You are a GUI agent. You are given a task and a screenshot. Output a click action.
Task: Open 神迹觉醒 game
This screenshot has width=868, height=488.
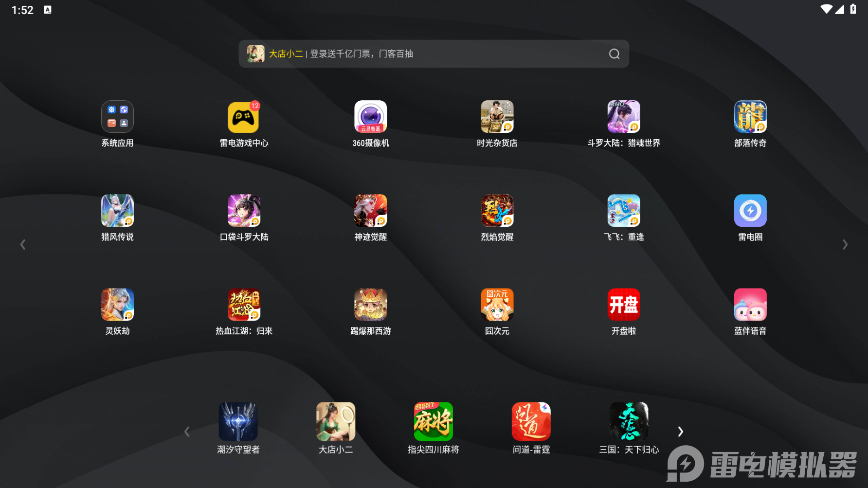click(370, 211)
